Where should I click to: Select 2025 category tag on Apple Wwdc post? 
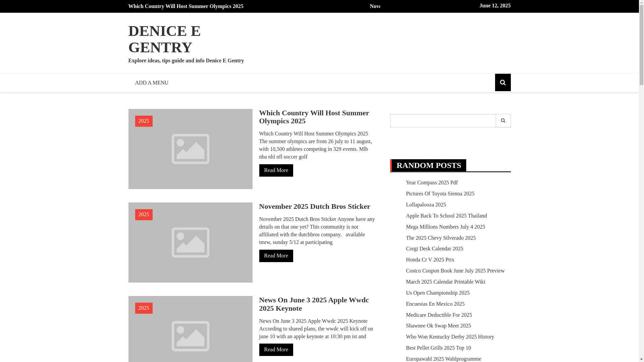click(x=144, y=308)
